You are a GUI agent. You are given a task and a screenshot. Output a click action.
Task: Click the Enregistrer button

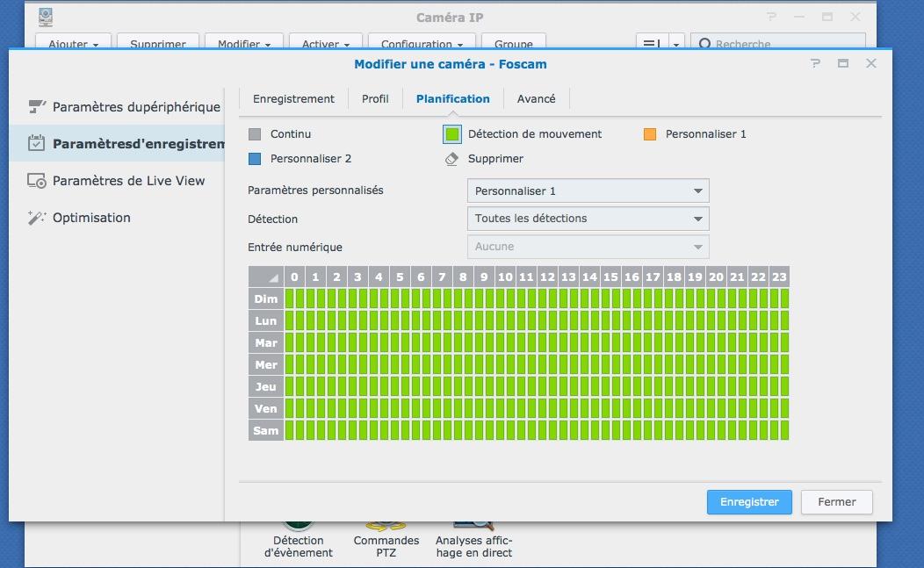point(749,502)
